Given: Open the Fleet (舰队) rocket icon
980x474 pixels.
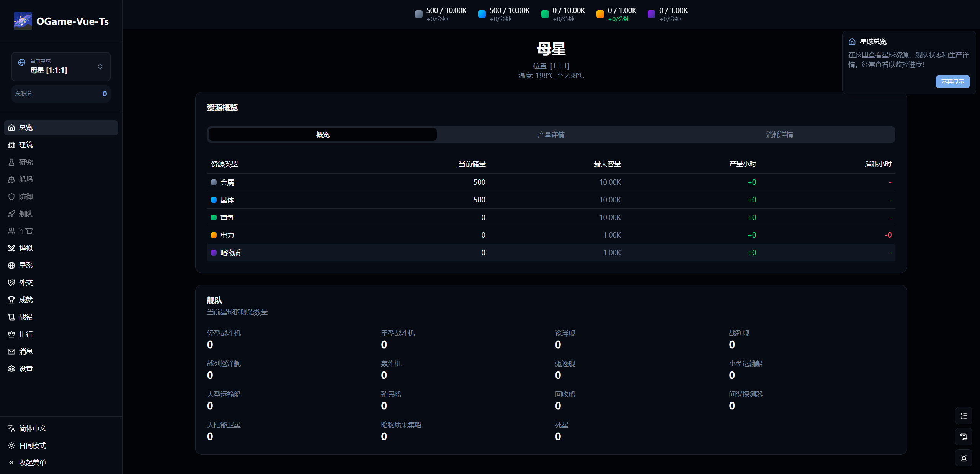Looking at the screenshot, I should coord(11,214).
